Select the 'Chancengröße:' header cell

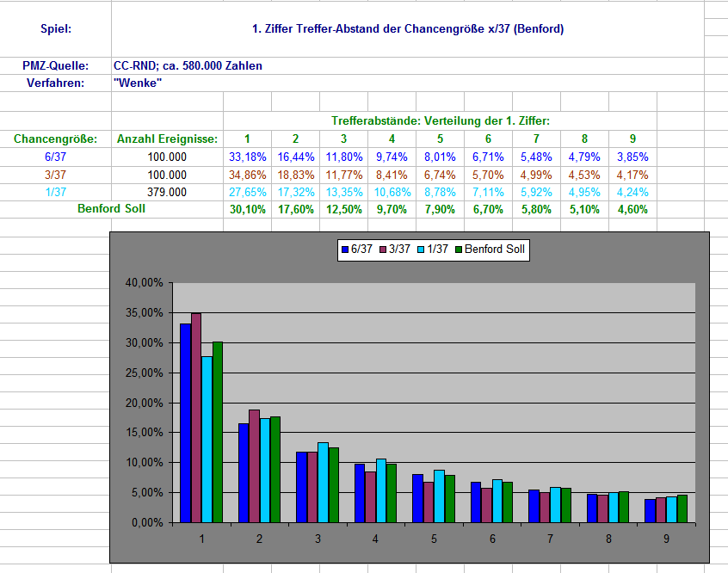56,139
